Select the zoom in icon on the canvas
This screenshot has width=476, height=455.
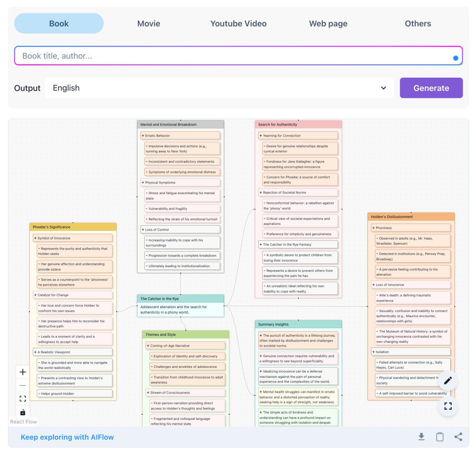(23, 372)
